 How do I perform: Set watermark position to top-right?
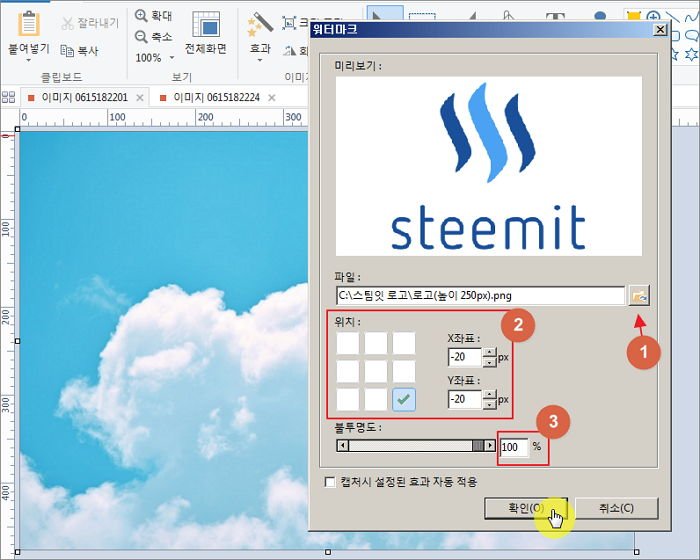pyautogui.click(x=404, y=343)
